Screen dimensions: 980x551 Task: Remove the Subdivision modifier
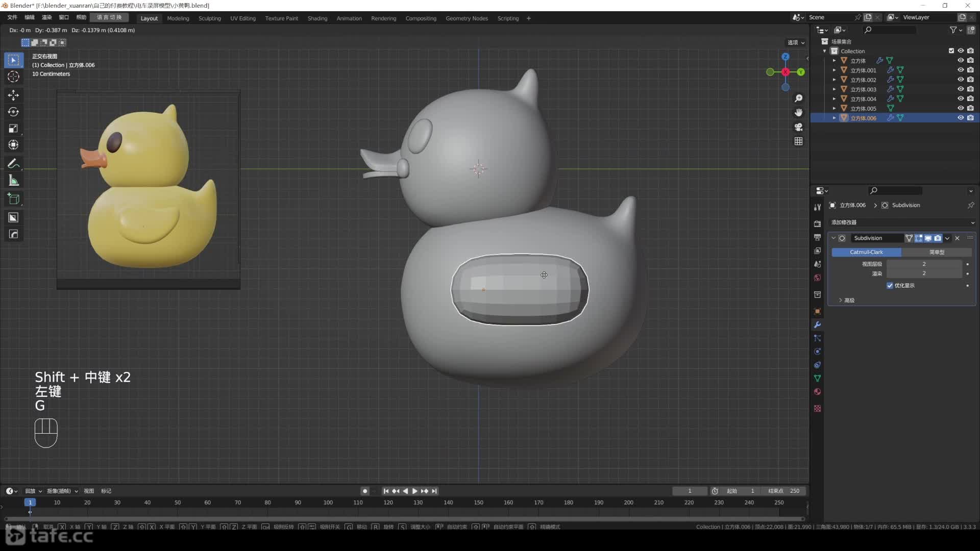pyautogui.click(x=958, y=238)
